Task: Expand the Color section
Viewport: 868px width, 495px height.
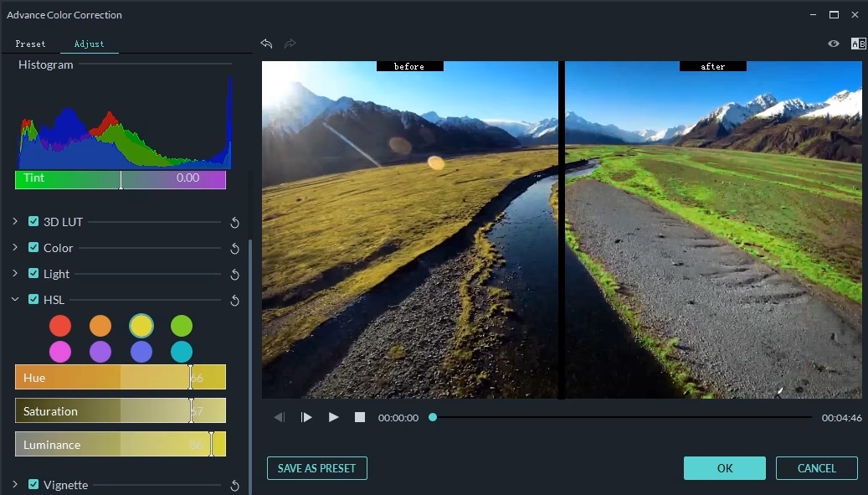Action: pos(15,247)
